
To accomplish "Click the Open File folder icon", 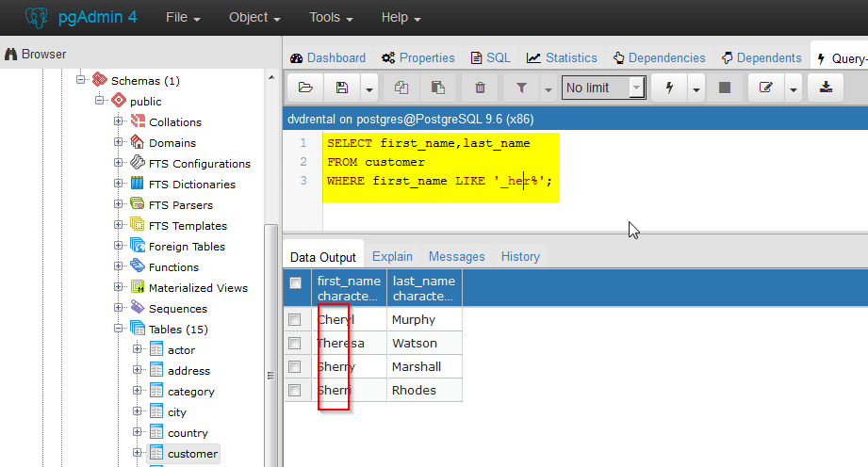I will (x=305, y=88).
